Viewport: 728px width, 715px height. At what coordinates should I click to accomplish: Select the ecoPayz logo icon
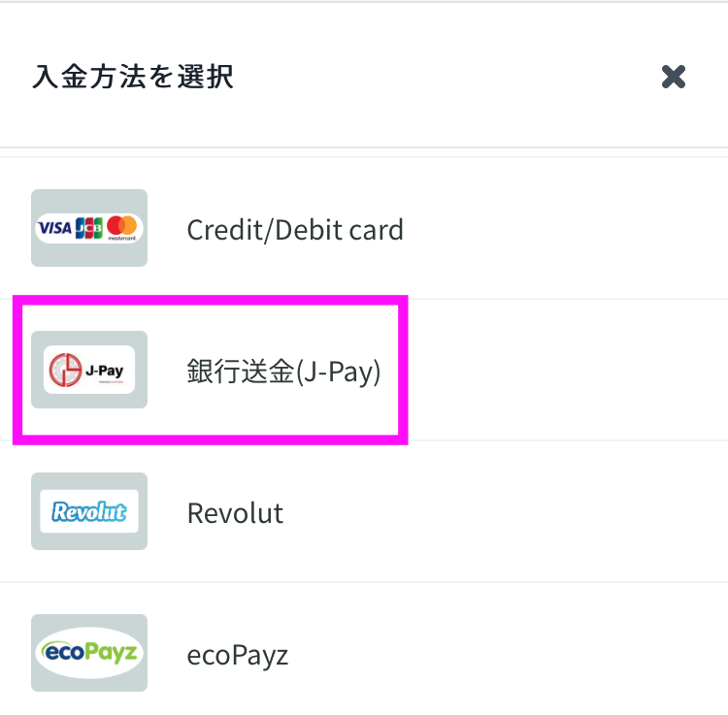coord(89,653)
